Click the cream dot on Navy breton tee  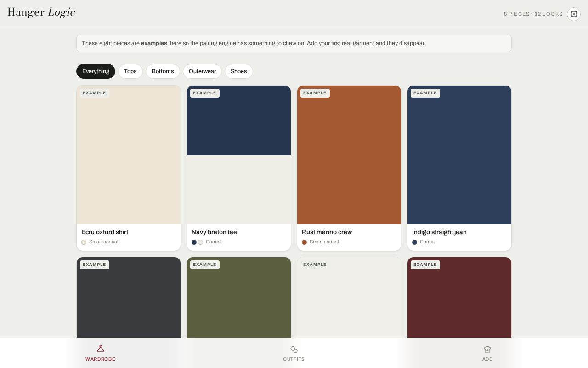[200, 242]
